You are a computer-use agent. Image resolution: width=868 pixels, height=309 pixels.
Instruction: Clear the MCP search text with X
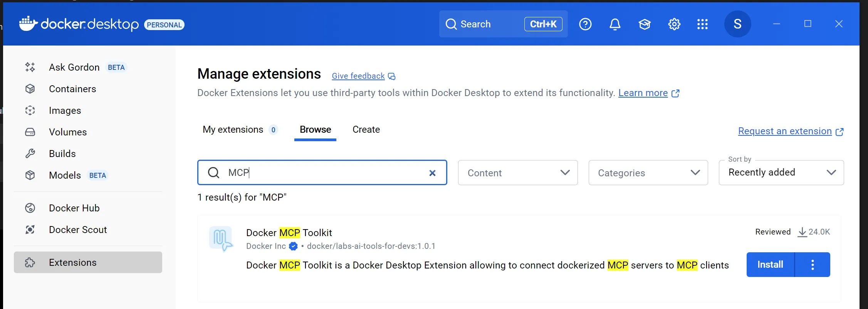tap(432, 173)
